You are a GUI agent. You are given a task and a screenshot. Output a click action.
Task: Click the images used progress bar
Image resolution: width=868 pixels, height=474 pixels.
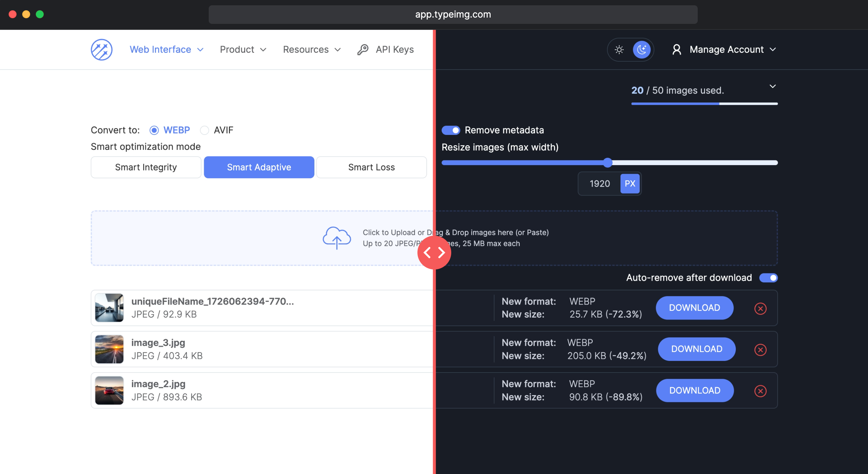point(704,104)
